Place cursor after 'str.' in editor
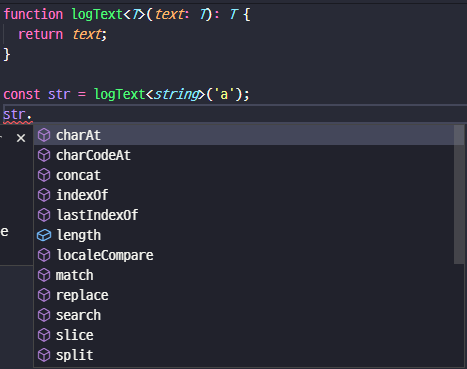Image resolution: width=467 pixels, height=369 pixels. tap(33, 114)
